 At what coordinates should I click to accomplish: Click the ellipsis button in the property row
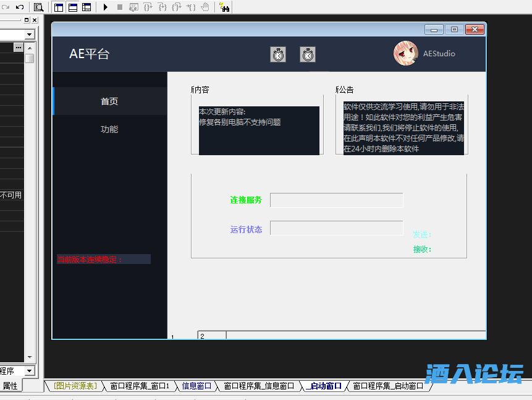[x=19, y=48]
